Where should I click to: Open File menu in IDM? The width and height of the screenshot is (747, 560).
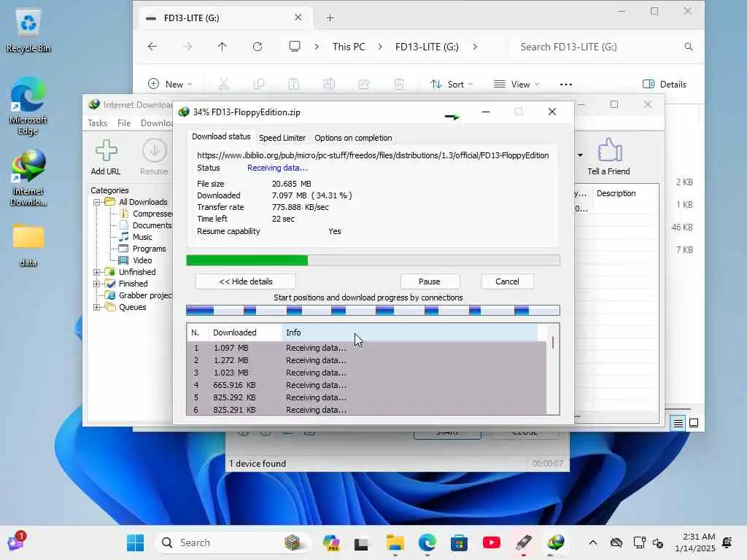pos(124,123)
